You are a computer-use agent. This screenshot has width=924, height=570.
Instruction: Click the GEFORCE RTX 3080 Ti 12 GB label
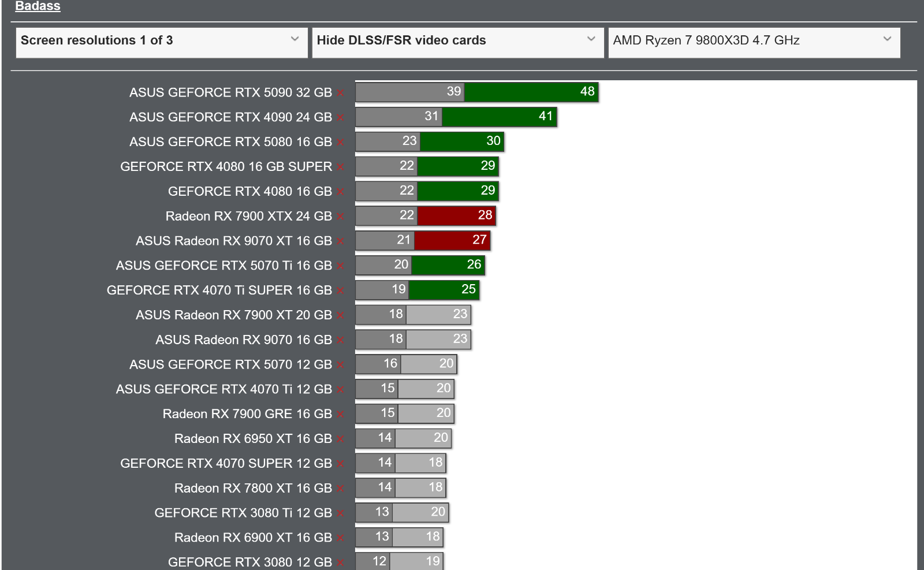(243, 513)
